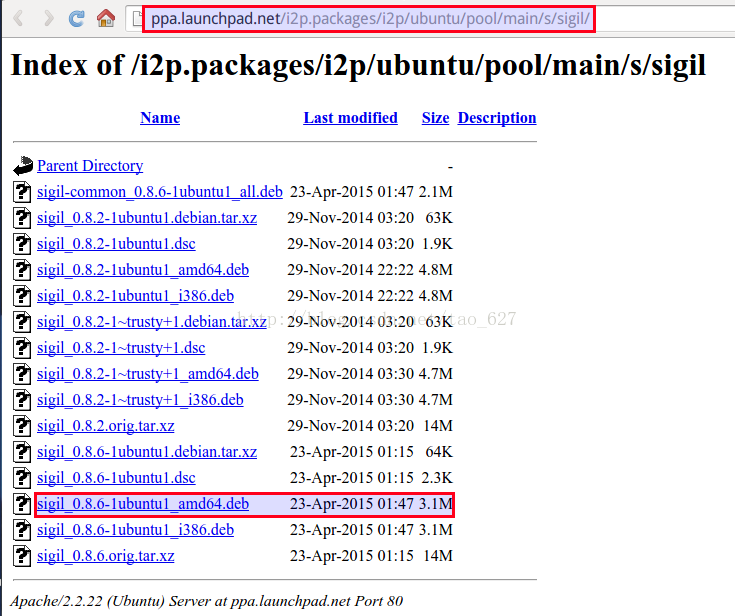Click the page icon in the address bar

point(137,19)
